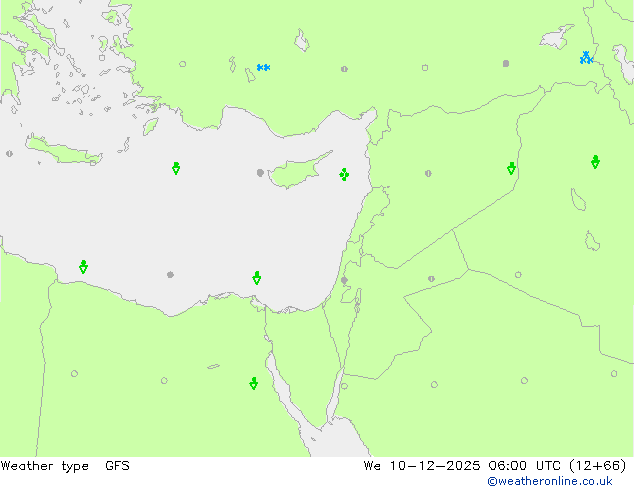Click the blue double-snowflake symbol in central Turkey
The height and width of the screenshot is (490, 634).
[263, 67]
